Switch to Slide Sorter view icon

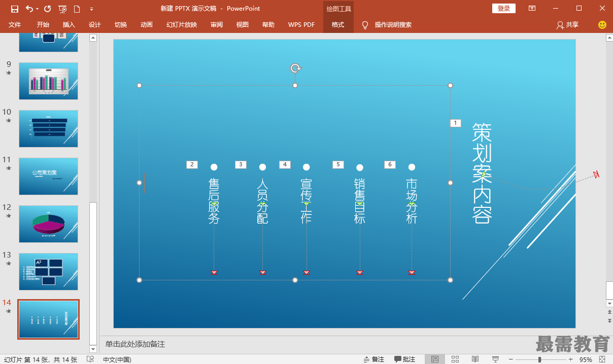(455, 359)
